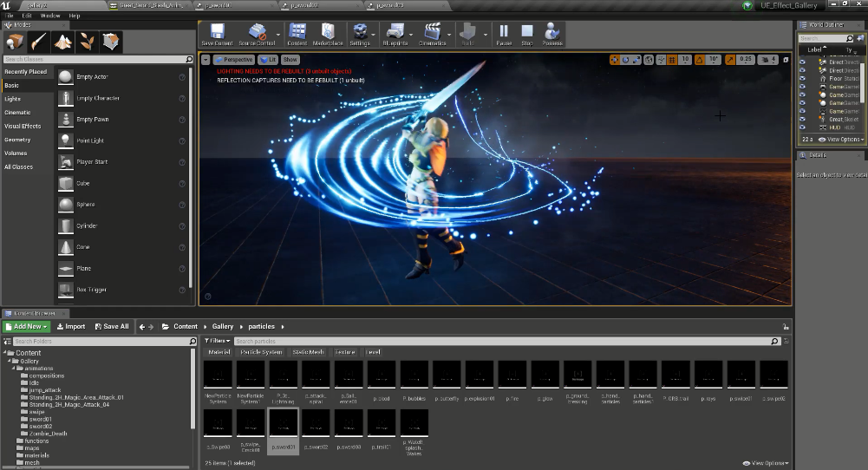Image resolution: width=868 pixels, height=470 pixels.
Task: Select Foliage mode icon
Action: point(87,42)
